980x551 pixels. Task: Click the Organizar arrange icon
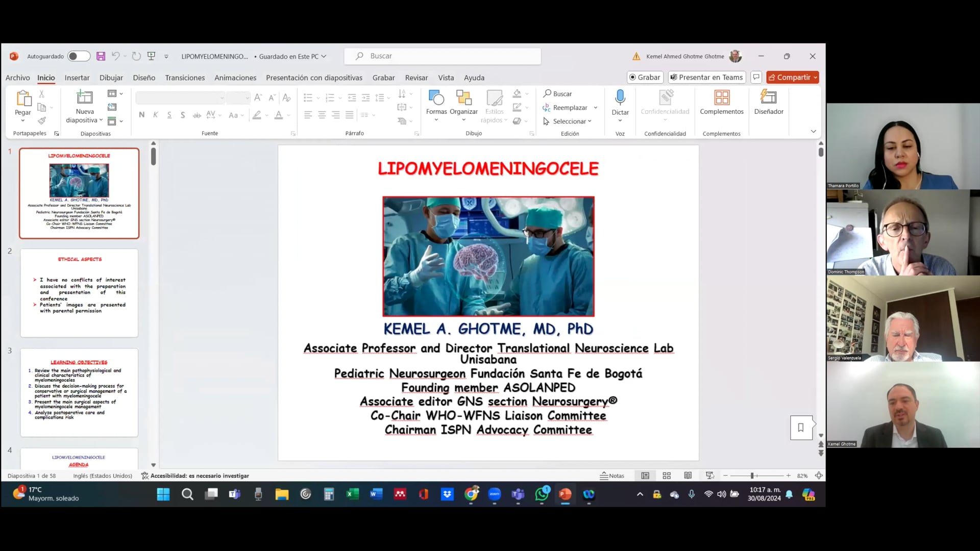point(463,97)
